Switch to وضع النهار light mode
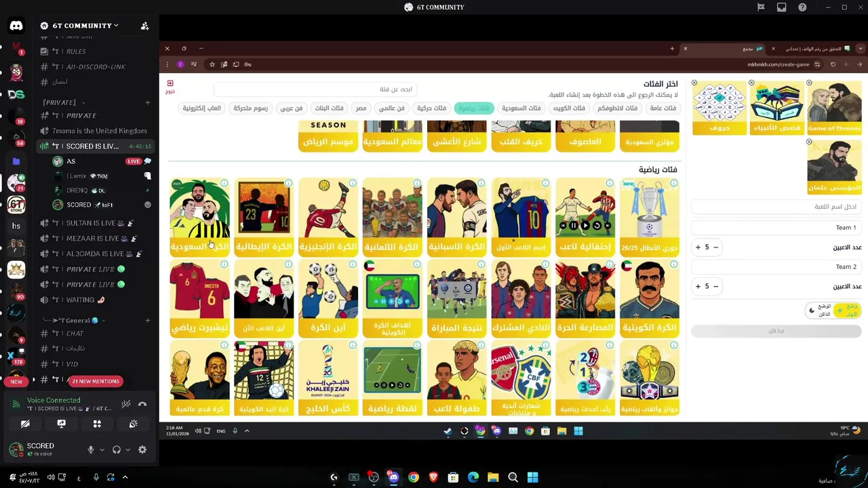 click(x=848, y=310)
